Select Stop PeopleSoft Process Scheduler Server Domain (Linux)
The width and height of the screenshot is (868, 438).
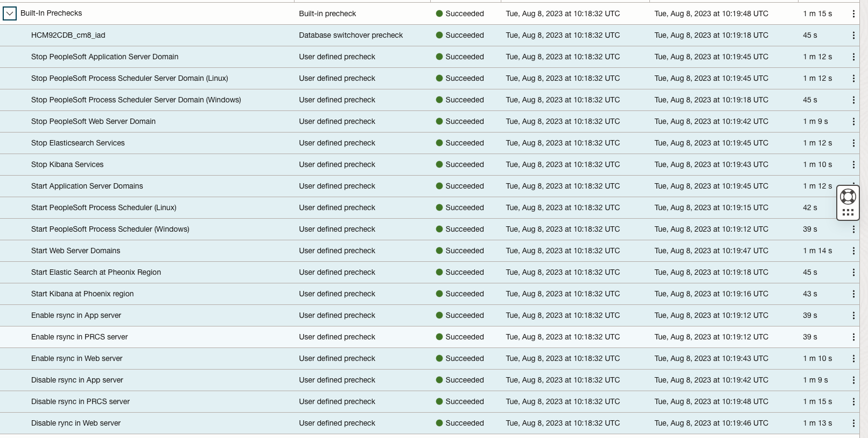pos(130,78)
